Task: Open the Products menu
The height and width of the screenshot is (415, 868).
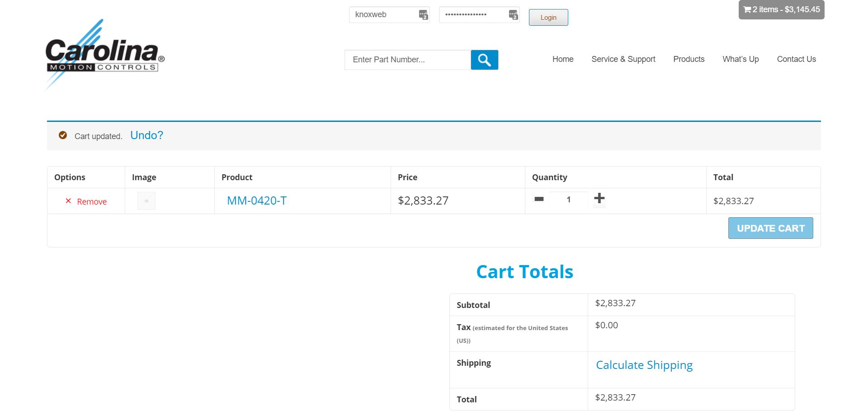Action: pos(689,59)
